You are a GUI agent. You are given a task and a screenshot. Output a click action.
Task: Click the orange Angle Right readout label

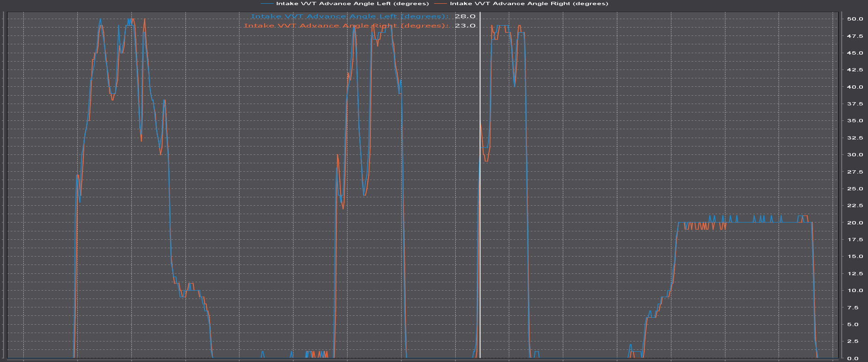point(346,26)
